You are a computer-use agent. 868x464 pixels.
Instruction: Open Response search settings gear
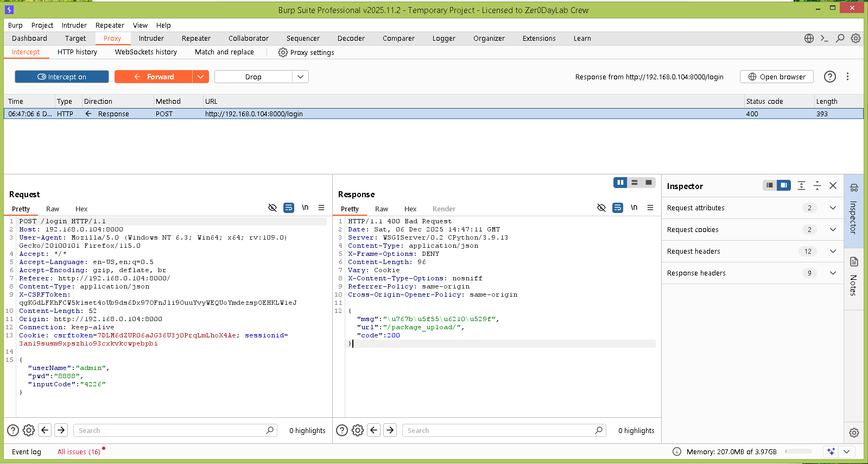[358, 430]
